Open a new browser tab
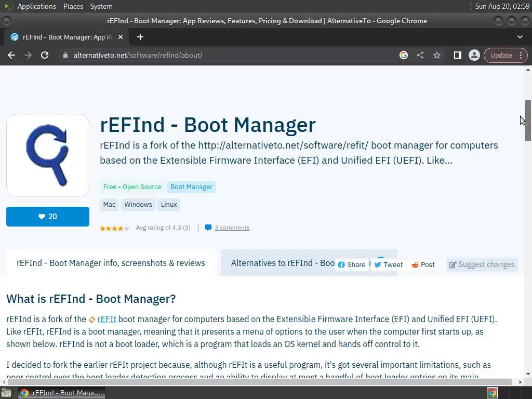The height and width of the screenshot is (399, 532). pyautogui.click(x=140, y=37)
